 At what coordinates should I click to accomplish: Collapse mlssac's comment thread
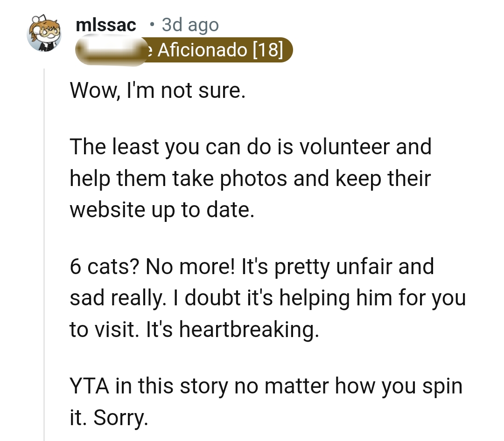44,186
